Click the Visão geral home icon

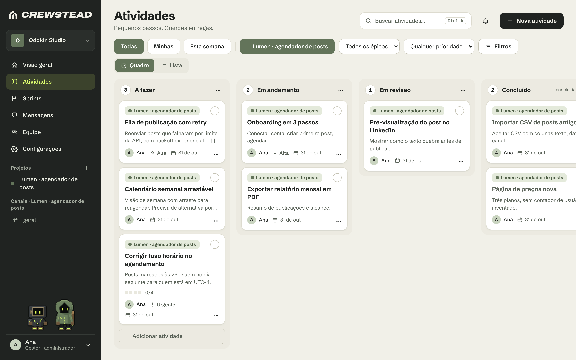coord(14,65)
